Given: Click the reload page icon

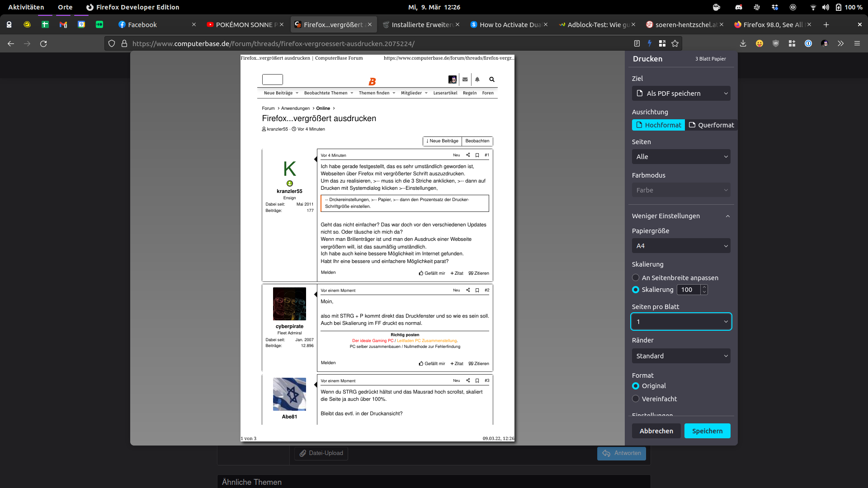Looking at the screenshot, I should [x=43, y=44].
